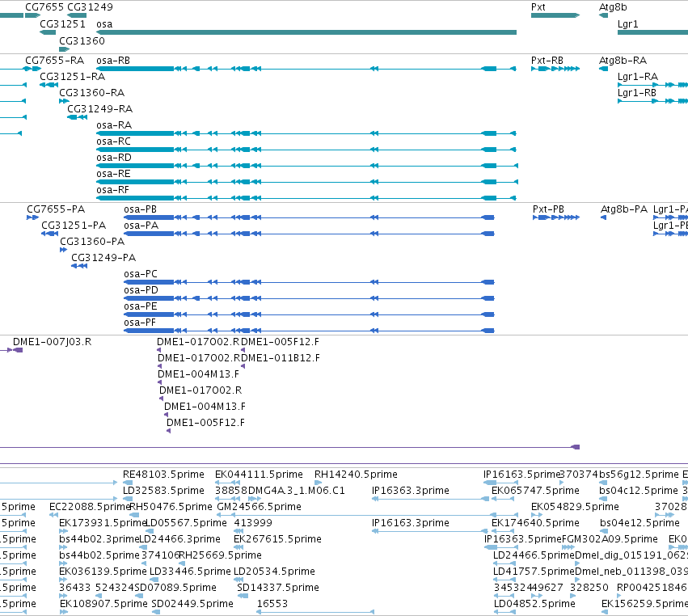
Task: Select transcript label osa-RA
Action: (114, 125)
